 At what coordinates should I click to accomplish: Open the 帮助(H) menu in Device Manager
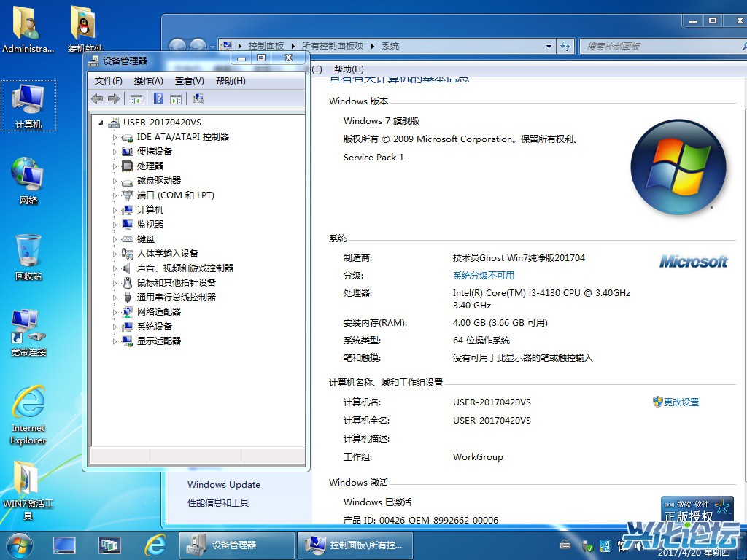(231, 80)
